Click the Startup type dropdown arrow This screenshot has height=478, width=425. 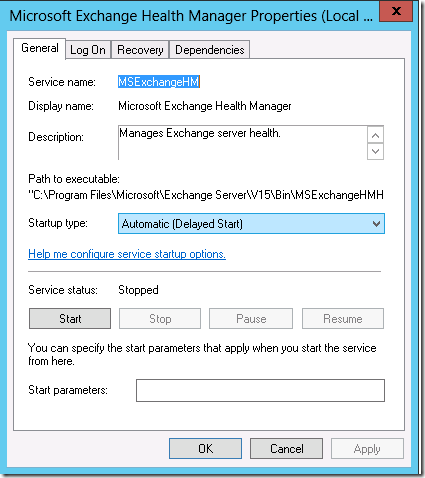click(x=376, y=224)
